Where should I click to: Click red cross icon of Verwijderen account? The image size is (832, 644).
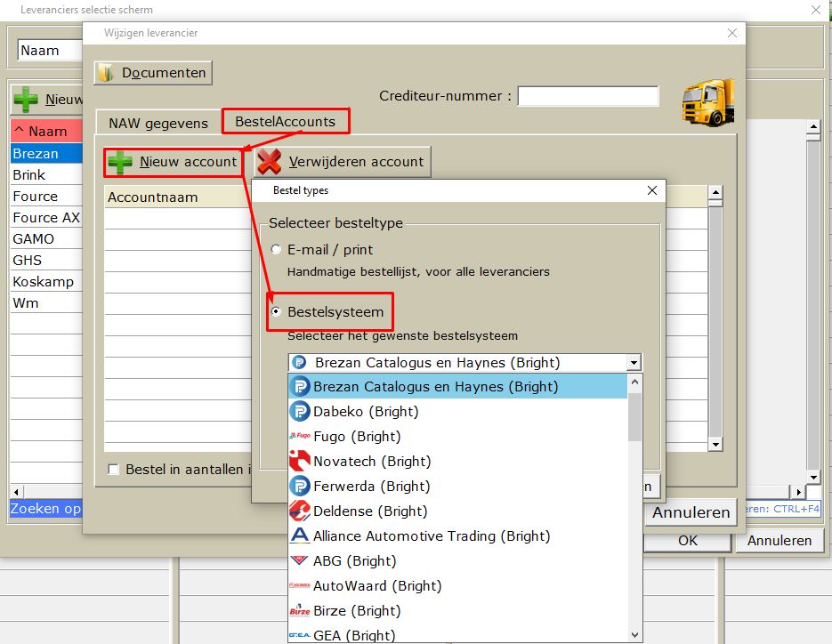tap(270, 162)
